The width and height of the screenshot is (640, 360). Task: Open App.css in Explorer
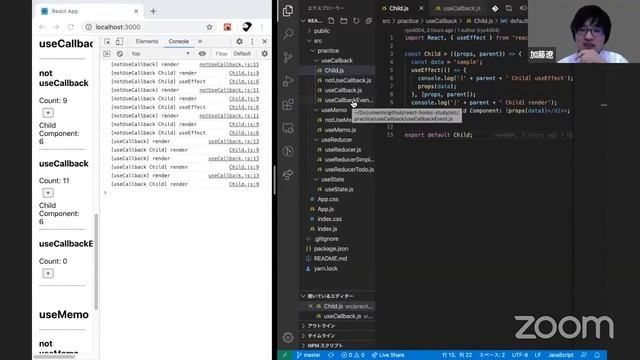tap(328, 199)
